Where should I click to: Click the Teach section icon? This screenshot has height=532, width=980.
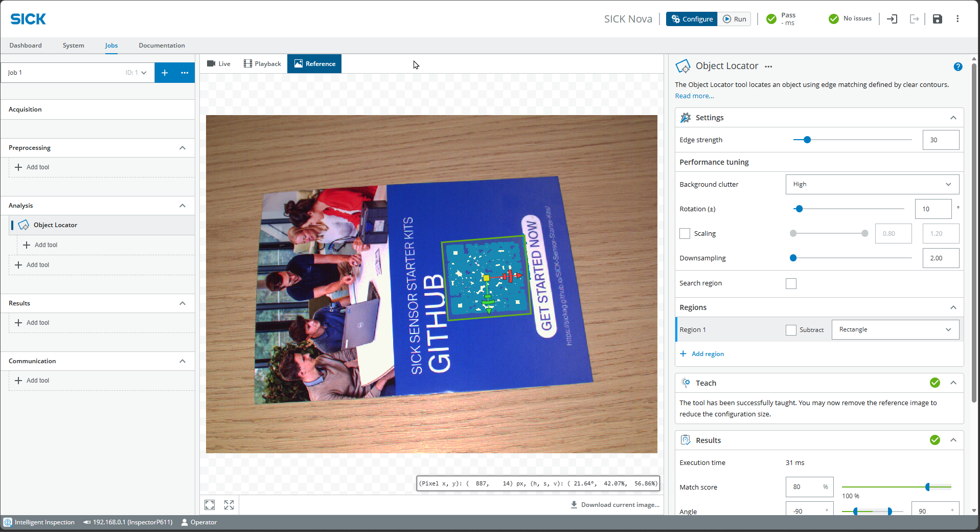coord(686,383)
